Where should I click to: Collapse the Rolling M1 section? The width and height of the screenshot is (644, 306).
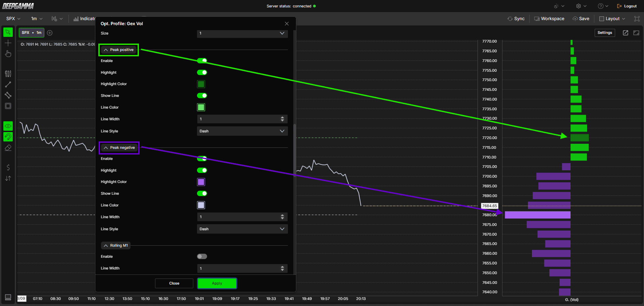tap(116, 245)
